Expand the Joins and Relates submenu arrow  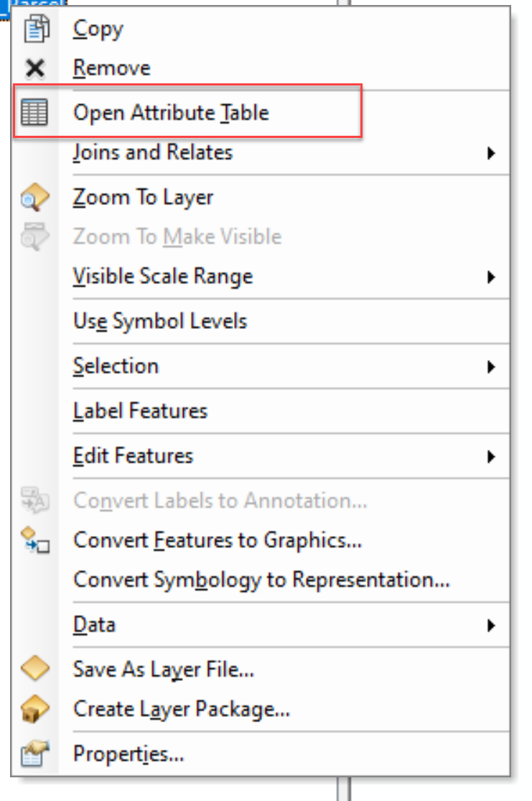point(491,153)
